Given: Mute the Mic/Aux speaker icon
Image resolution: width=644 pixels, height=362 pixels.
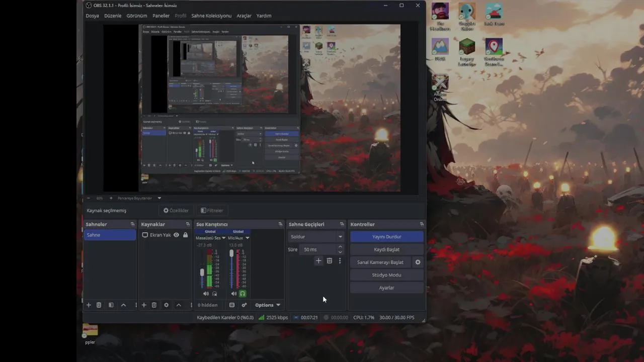Looking at the screenshot, I should pyautogui.click(x=233, y=294).
